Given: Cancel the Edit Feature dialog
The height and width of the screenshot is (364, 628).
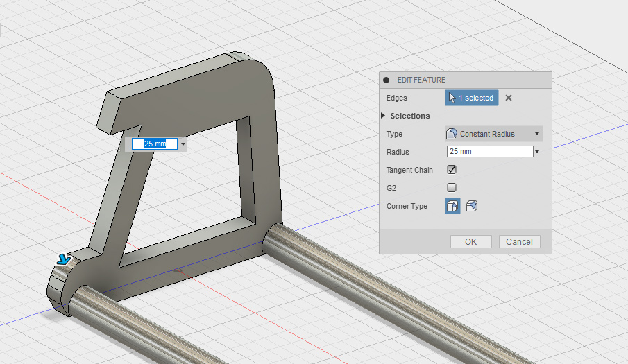Looking at the screenshot, I should [519, 242].
